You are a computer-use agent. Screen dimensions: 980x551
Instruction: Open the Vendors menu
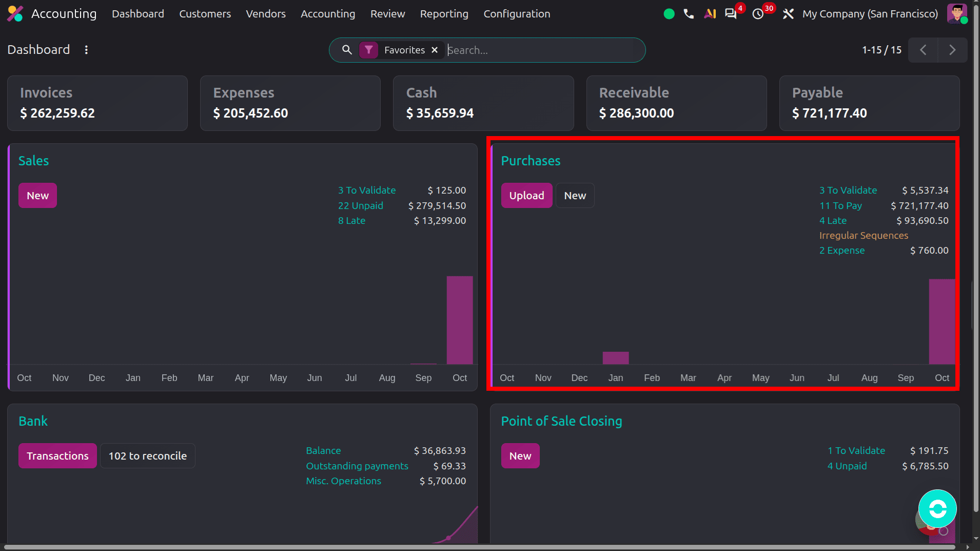(265, 14)
